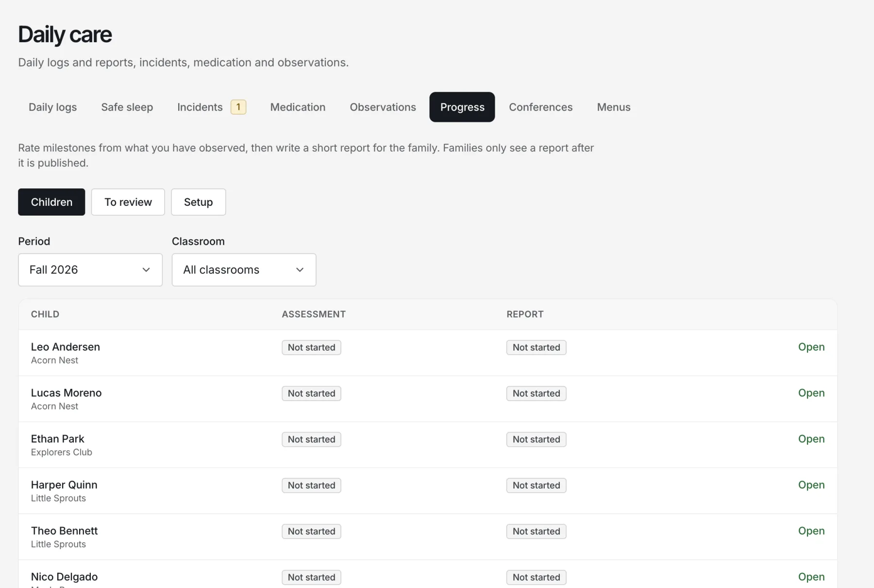Switch to the Menus tab
874x588 pixels.
click(613, 107)
